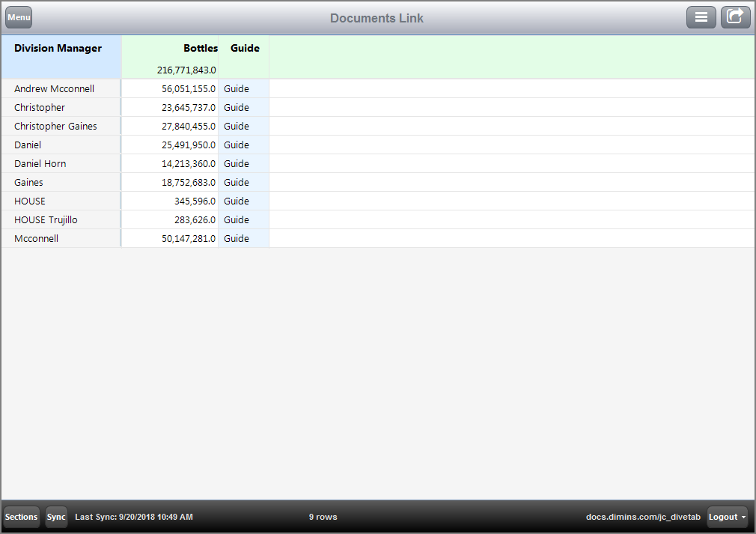Open the Sections panel
The height and width of the screenshot is (534, 756).
(21, 517)
